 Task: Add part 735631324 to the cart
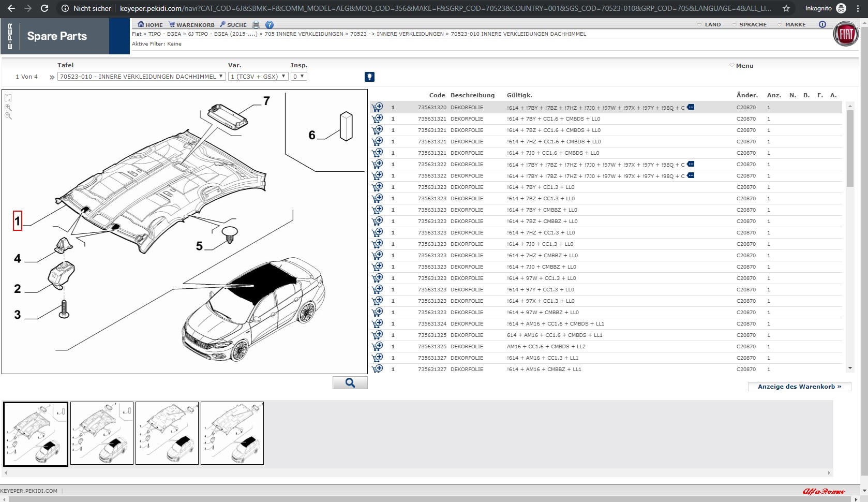pyautogui.click(x=378, y=323)
